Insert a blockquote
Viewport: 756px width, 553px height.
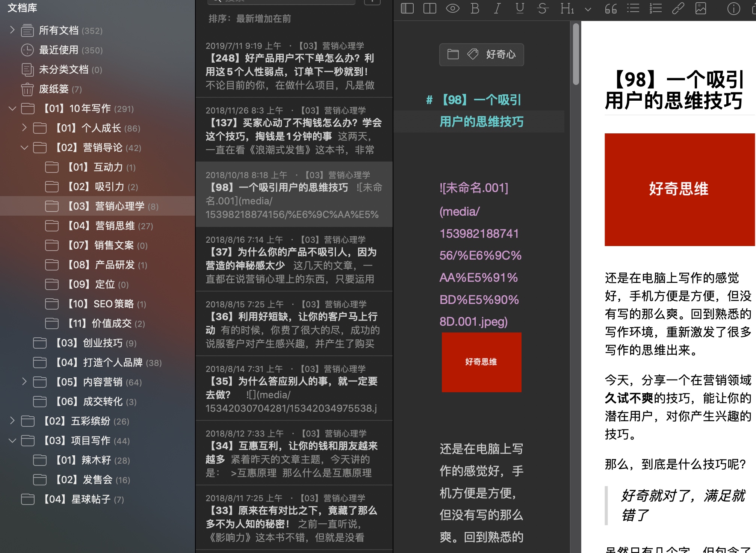coord(611,9)
